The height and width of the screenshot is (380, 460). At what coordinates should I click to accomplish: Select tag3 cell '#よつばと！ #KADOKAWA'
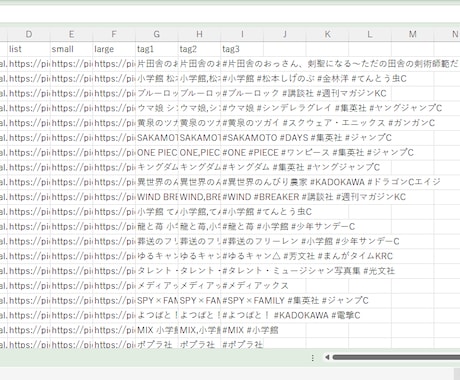(242, 315)
